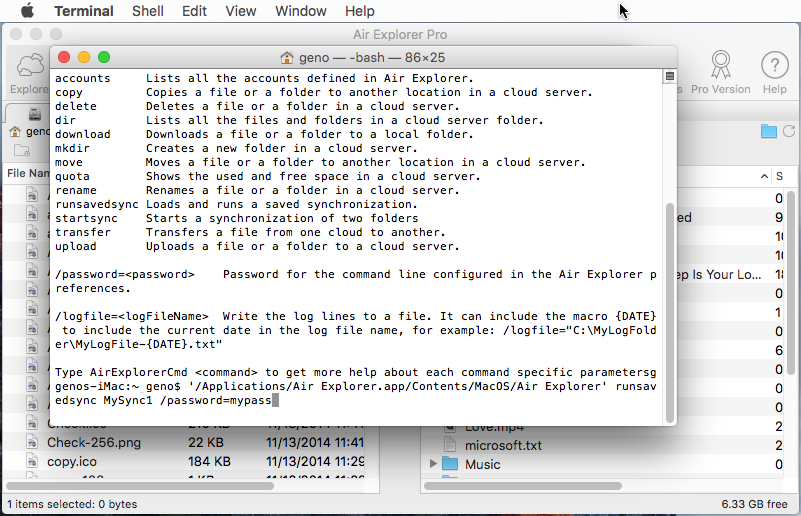Click right pane vertical scrollbar
Image resolution: width=801 pixels, height=516 pixels.
[791, 284]
